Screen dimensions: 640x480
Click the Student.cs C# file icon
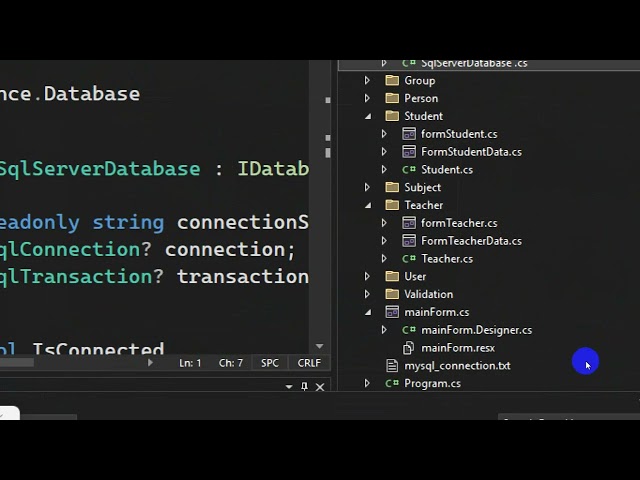pyautogui.click(x=409, y=169)
